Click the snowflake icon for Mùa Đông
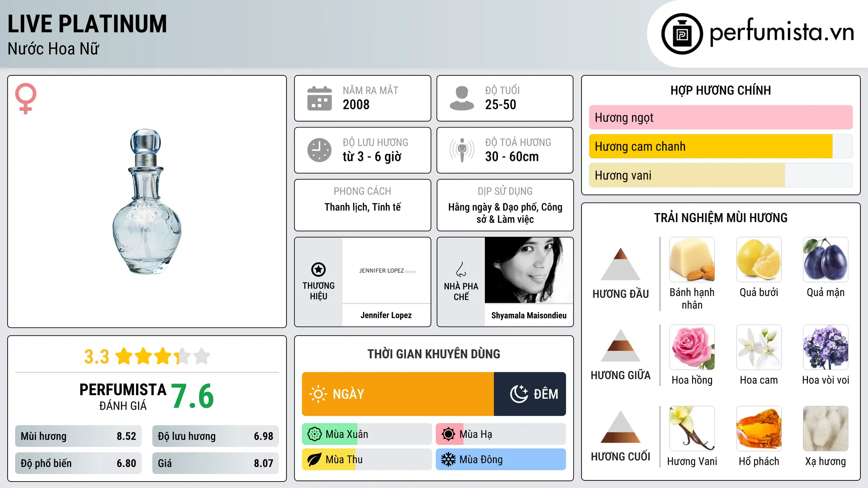Image resolution: width=868 pixels, height=488 pixels. tap(448, 460)
